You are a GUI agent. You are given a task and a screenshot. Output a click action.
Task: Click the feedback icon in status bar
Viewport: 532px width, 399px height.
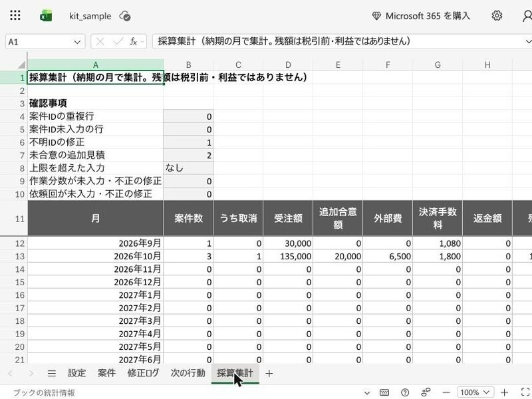[426, 392]
